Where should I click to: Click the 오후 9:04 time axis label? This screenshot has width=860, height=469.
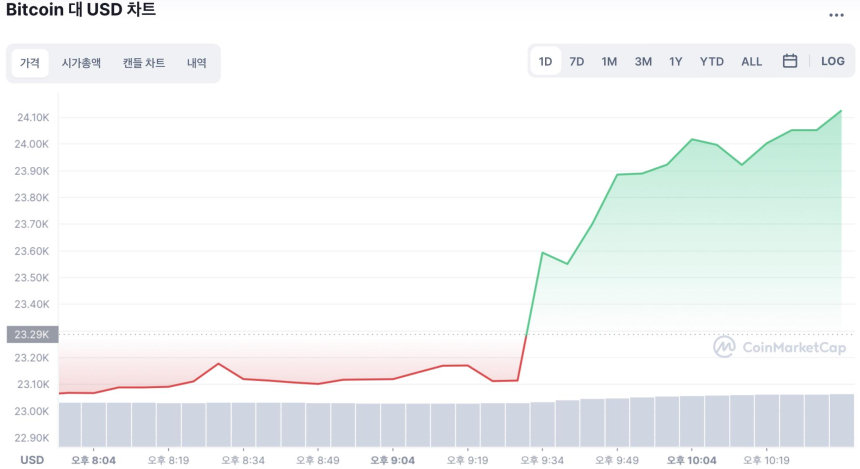392,460
